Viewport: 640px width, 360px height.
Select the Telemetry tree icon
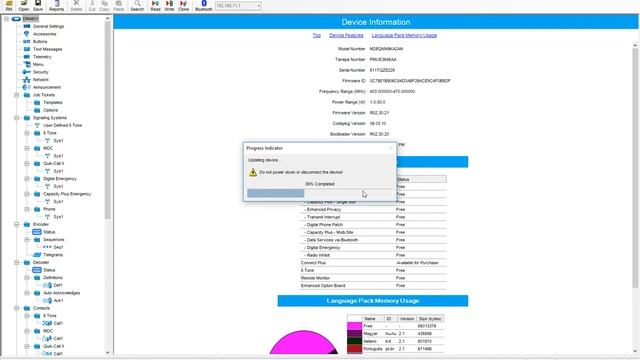[x=27, y=57]
